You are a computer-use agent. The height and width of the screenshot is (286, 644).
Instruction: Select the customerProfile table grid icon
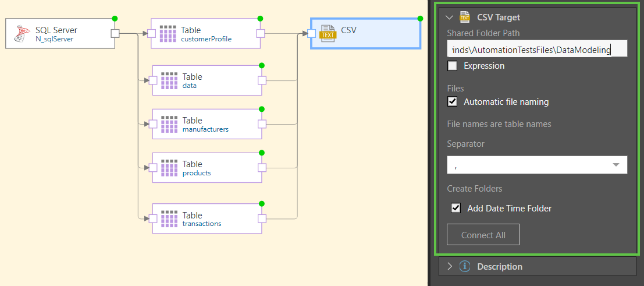168,34
